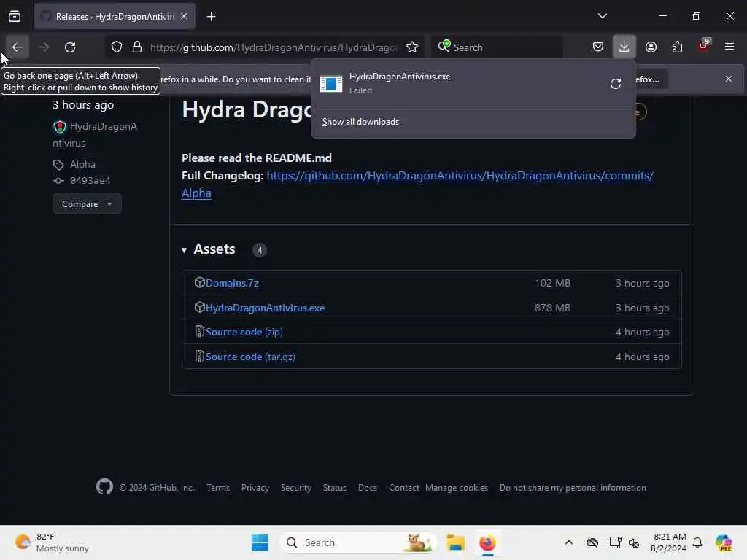Click the Refresh Firefox notification button
The image size is (747, 560).
[x=650, y=79]
